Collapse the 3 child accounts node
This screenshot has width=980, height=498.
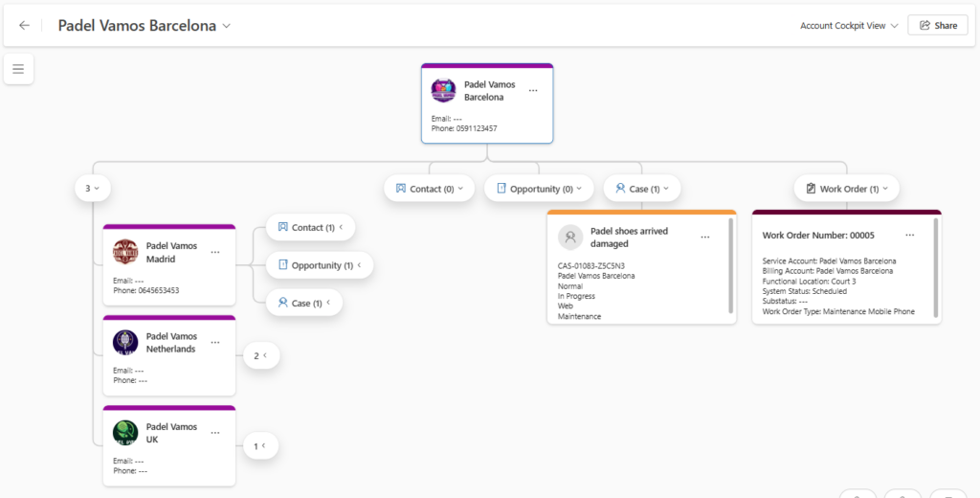point(93,189)
